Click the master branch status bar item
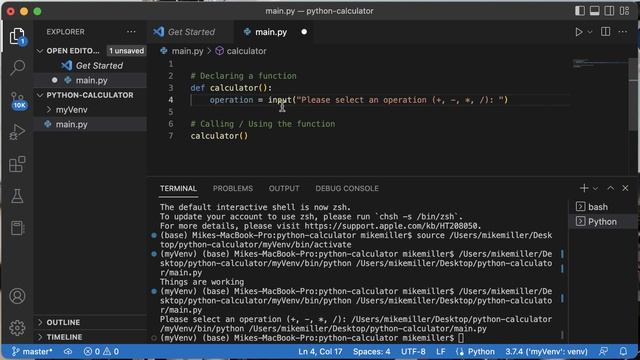The width and height of the screenshot is (640, 360). pyautogui.click(x=32, y=351)
